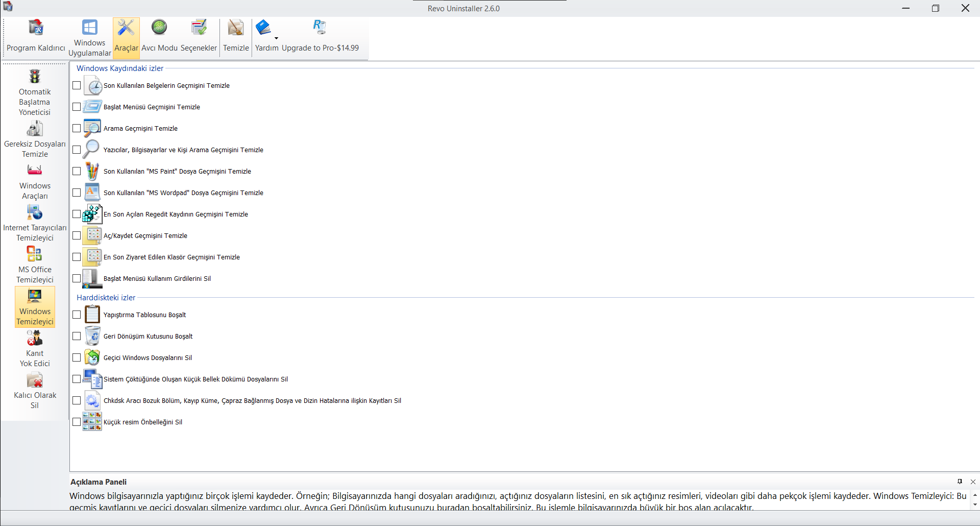The width and height of the screenshot is (980, 526).
Task: Pin the Açıklama Paneli description panel
Action: point(960,482)
